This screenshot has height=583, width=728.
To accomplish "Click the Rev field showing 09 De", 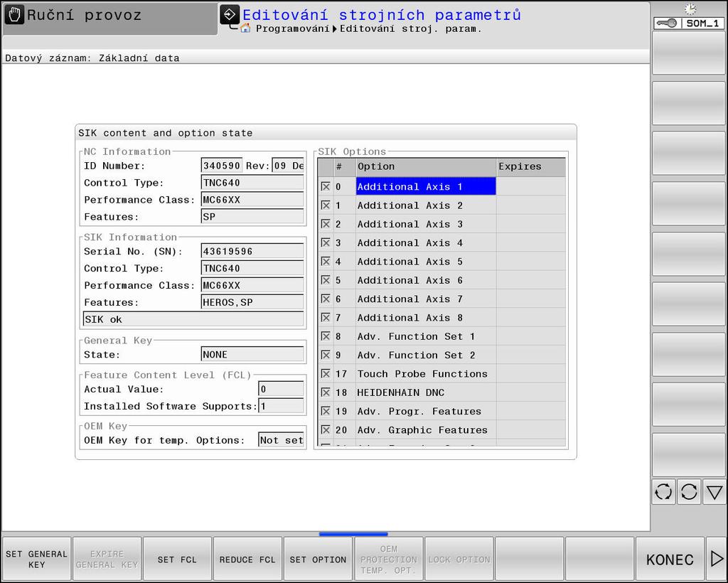I will (288, 166).
